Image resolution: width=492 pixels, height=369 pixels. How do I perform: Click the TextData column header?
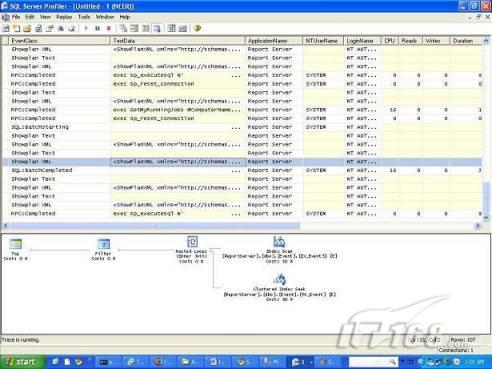coord(178,41)
